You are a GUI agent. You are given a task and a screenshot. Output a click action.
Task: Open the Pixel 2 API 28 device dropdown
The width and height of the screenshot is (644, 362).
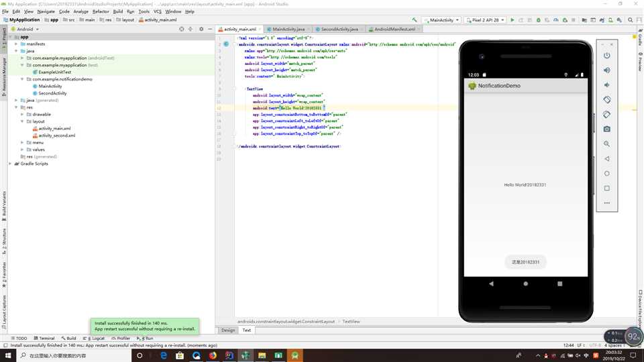(x=485, y=19)
